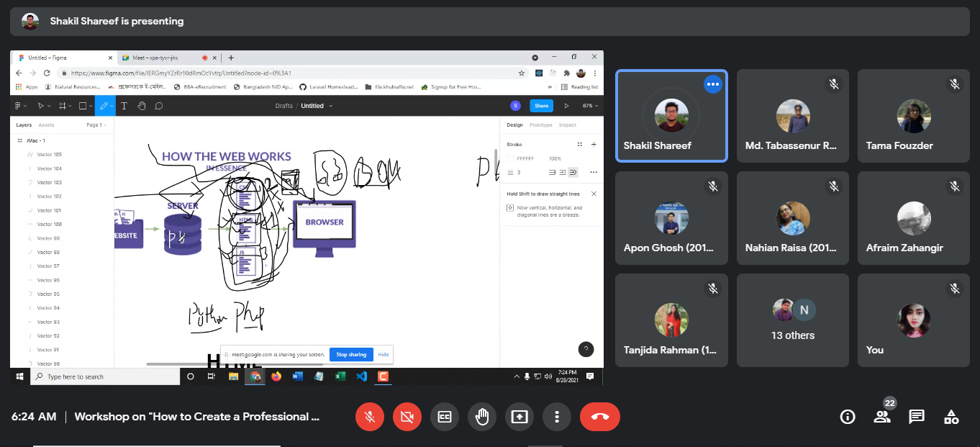Raise hand in the meeting
Screen dimensions: 980x447
coord(482,417)
